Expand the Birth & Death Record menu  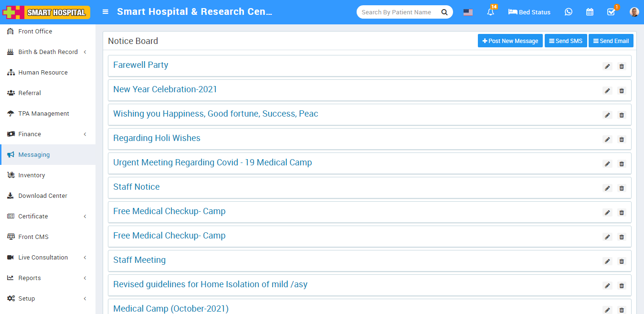coord(48,52)
